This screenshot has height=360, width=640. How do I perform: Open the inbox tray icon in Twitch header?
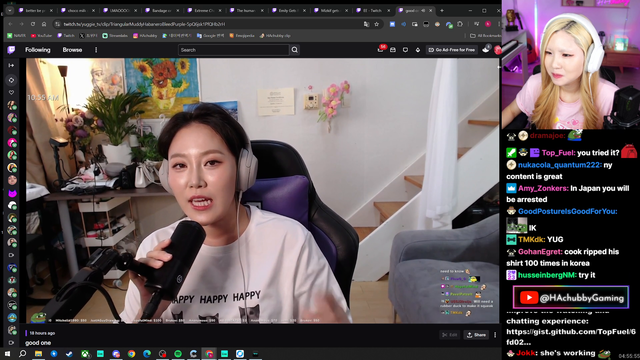(393, 50)
